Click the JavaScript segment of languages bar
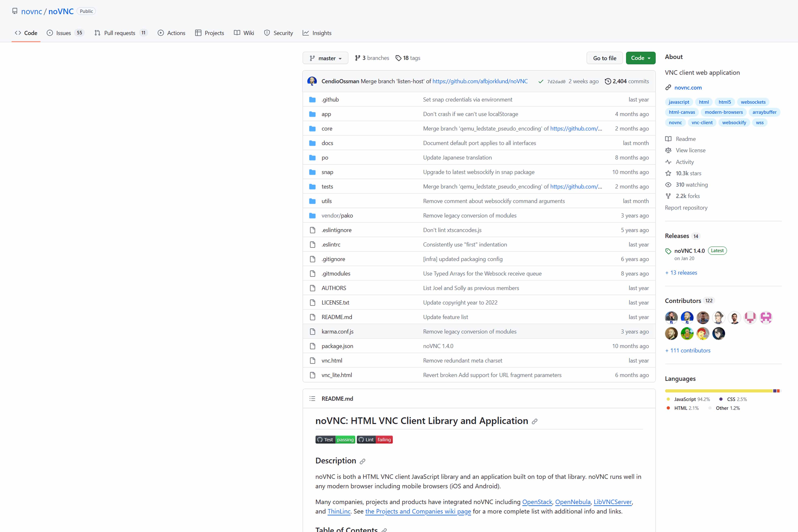Viewport: 798px width, 532px height. point(719,391)
